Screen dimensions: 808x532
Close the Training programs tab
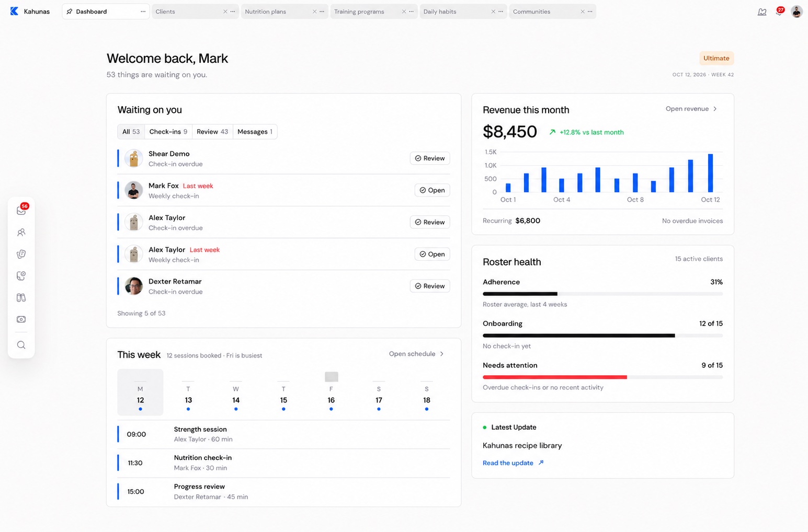click(x=404, y=11)
